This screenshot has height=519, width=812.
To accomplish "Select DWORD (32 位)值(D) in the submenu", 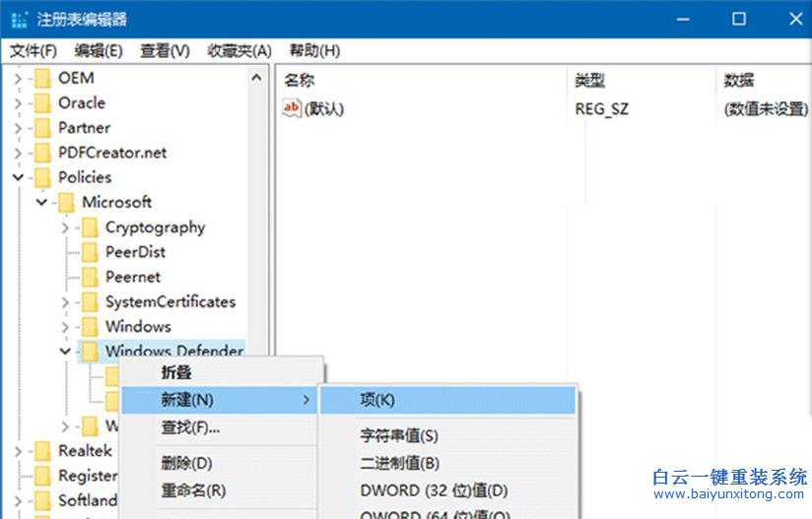I will [x=448, y=490].
